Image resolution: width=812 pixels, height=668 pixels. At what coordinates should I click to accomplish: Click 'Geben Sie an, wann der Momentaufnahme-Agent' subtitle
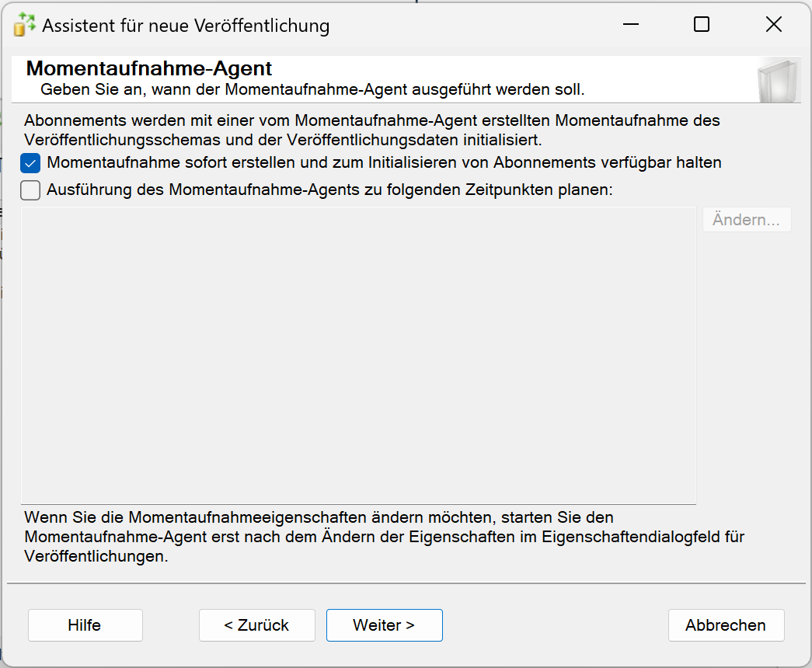[313, 89]
